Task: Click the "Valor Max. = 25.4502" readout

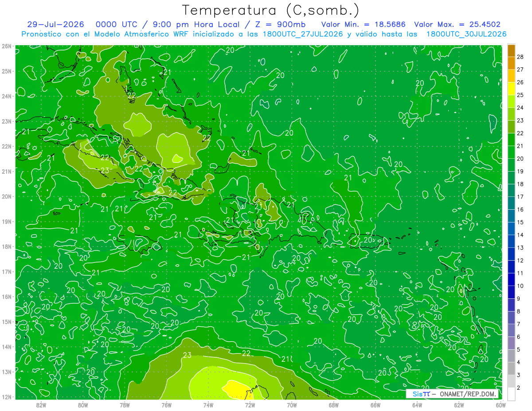Action: [458, 24]
